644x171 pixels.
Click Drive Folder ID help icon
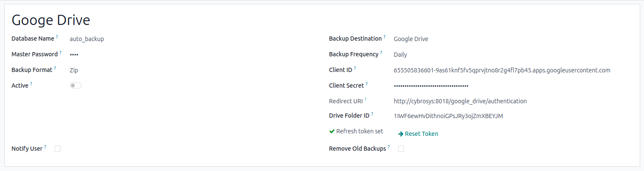pyautogui.click(x=372, y=114)
